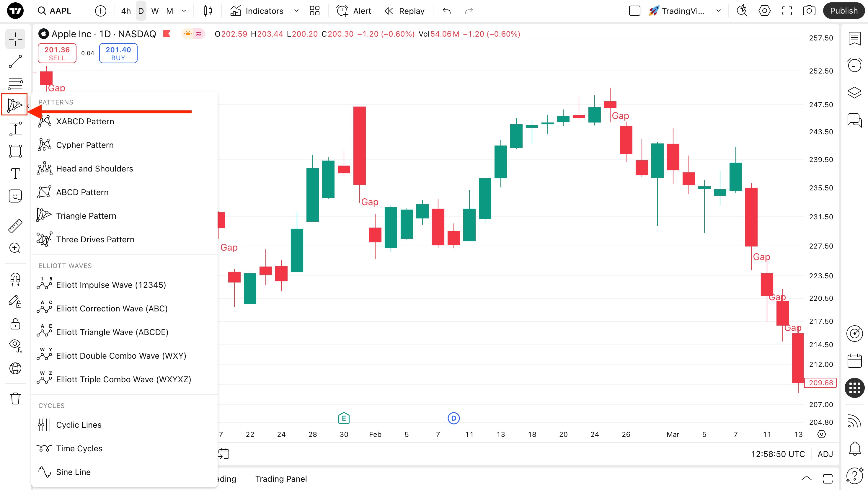Click the 201.40 BUY button

pos(118,53)
